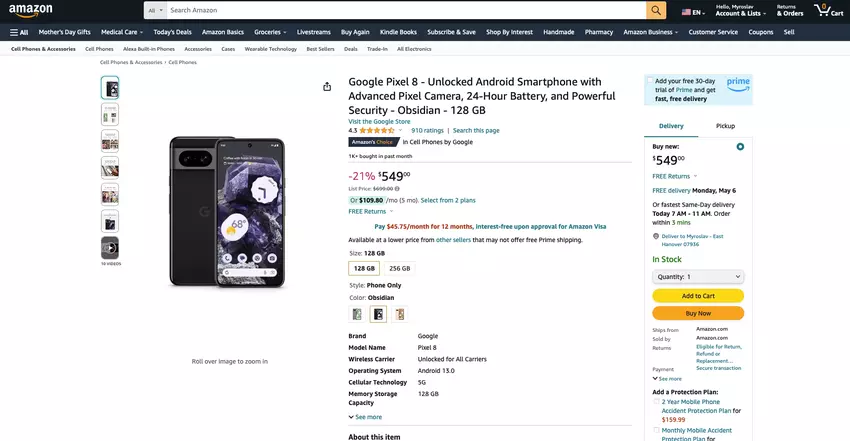The height and width of the screenshot is (441, 850).
Task: Check the Prime free trial checkbox
Action: click(x=651, y=81)
